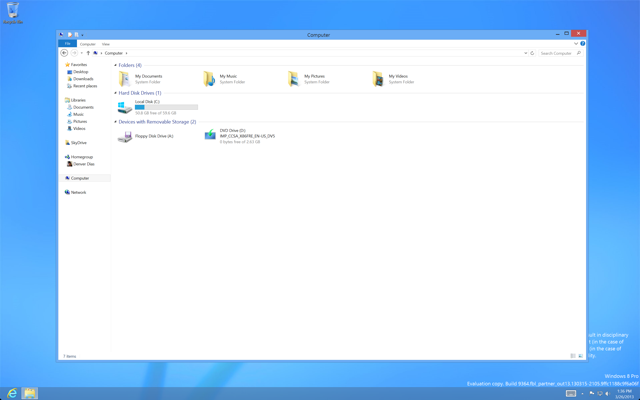Select the Pictures library

point(77,122)
